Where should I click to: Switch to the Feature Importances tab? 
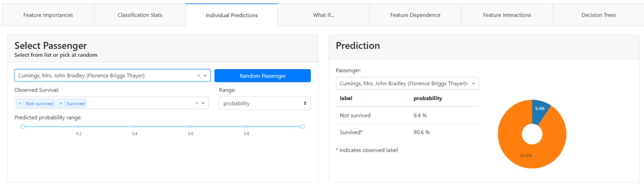[48, 15]
